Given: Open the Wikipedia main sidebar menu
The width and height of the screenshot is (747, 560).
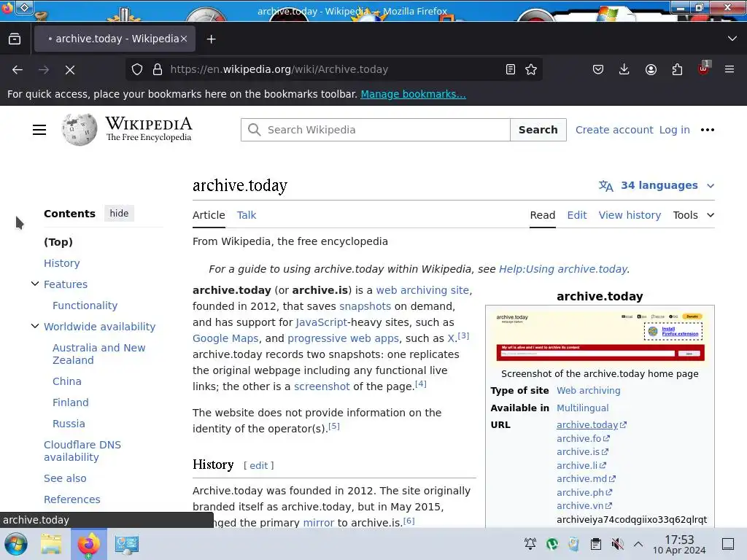Looking at the screenshot, I should [39, 130].
